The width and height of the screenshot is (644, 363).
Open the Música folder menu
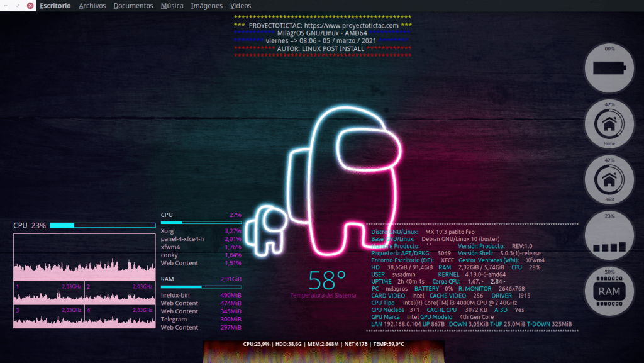click(172, 6)
